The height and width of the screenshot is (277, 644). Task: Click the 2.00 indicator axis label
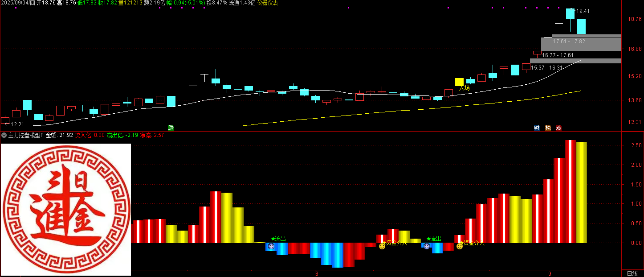(x=636, y=165)
